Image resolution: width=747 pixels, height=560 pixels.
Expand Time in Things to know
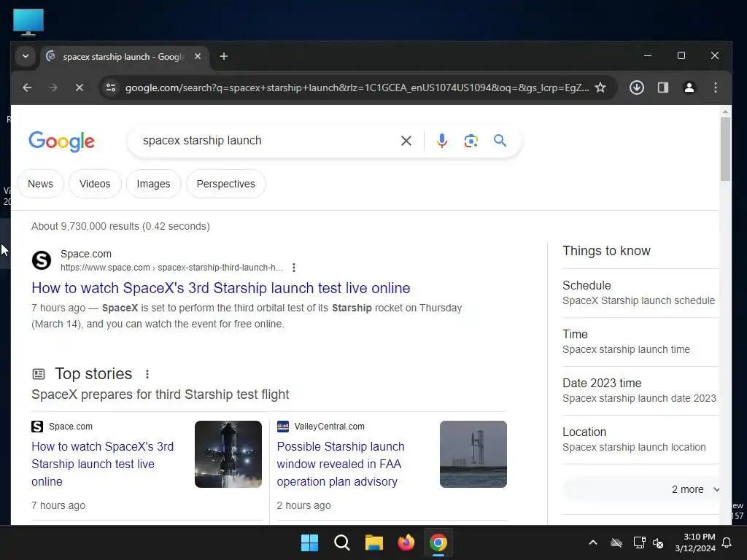pos(640,341)
